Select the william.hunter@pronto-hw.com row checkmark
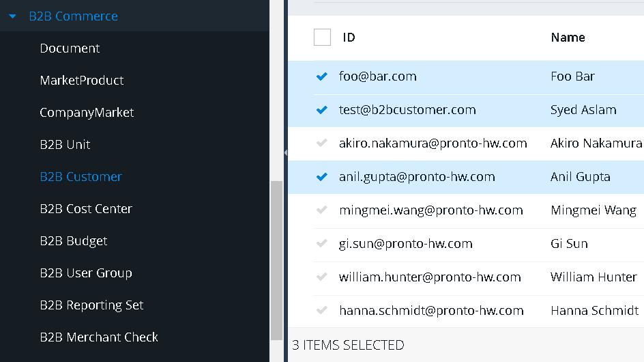 coord(322,277)
